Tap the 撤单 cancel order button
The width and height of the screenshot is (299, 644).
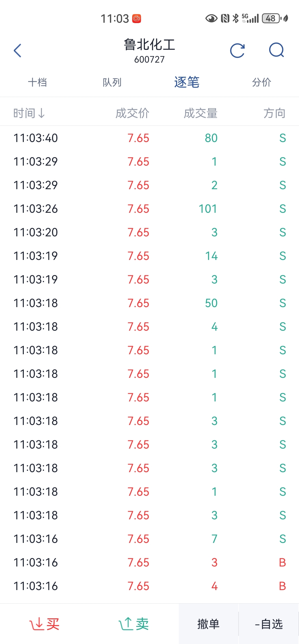click(x=208, y=624)
